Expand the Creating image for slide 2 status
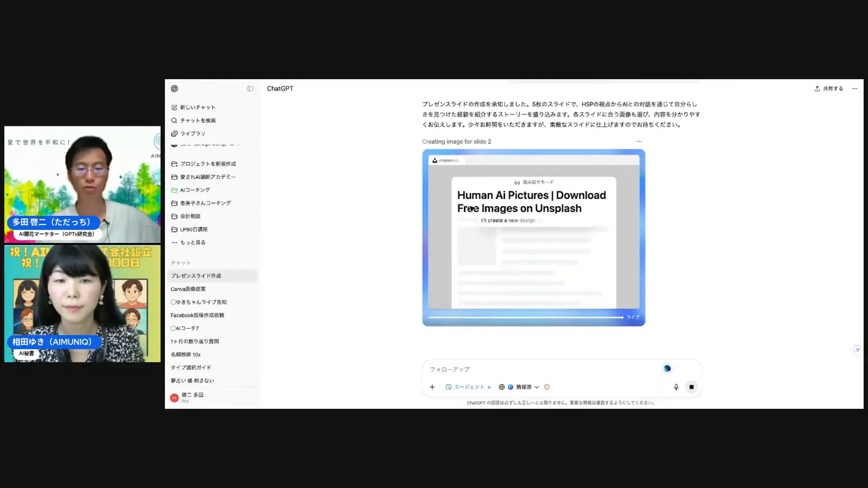Image resolution: width=868 pixels, height=488 pixels. click(x=457, y=141)
